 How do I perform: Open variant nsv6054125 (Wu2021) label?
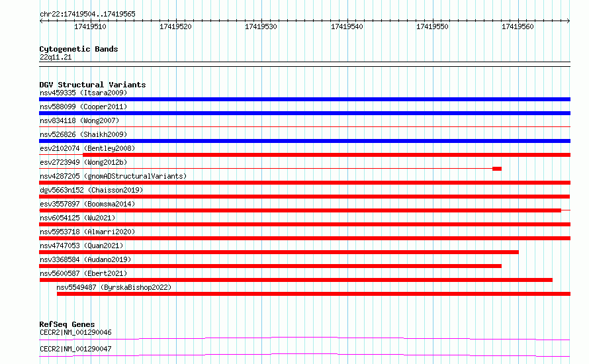tap(77, 218)
